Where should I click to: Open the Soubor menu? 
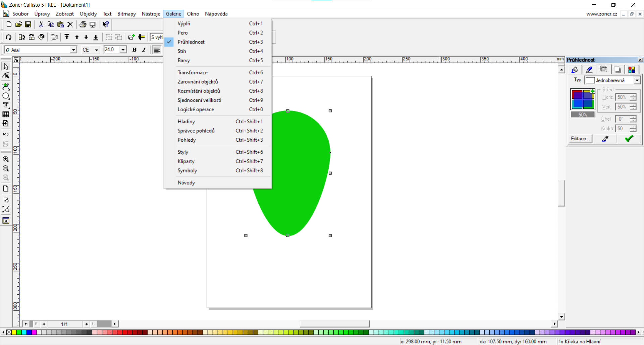click(x=20, y=14)
